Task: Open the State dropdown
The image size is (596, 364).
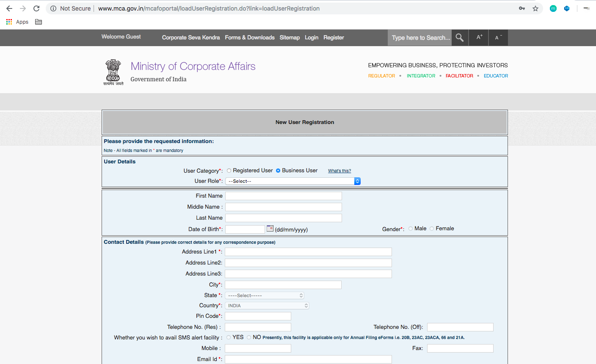Action: pos(265,295)
